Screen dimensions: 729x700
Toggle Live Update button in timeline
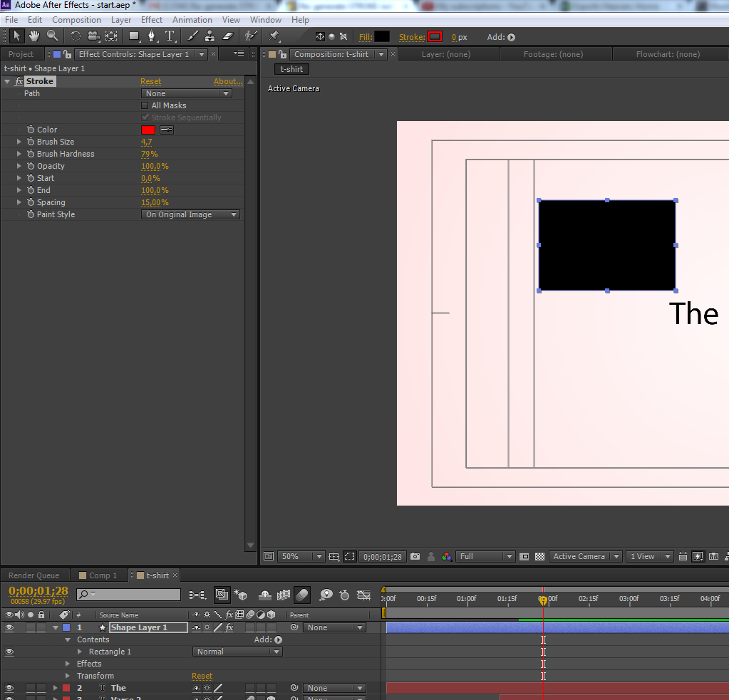(222, 594)
